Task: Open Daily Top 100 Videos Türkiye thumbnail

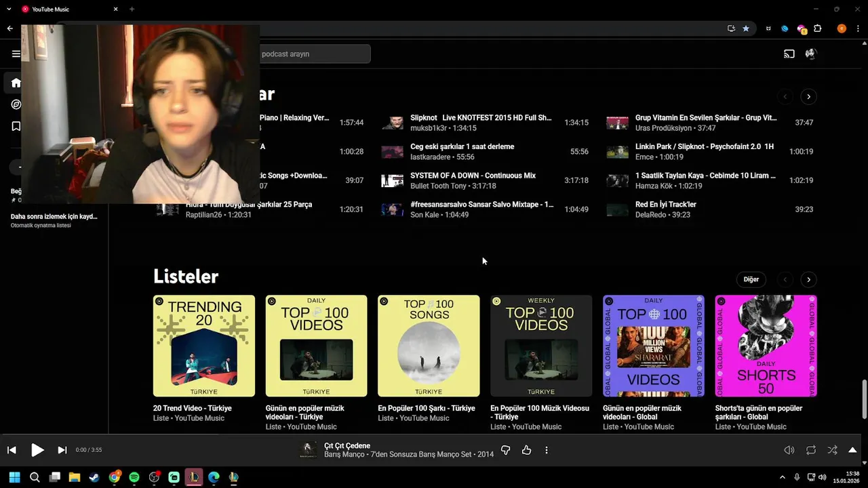Action: 317,346
